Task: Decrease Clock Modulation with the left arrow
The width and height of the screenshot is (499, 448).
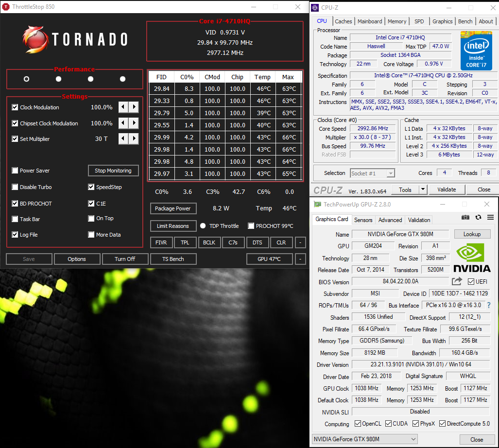Action: pos(123,107)
